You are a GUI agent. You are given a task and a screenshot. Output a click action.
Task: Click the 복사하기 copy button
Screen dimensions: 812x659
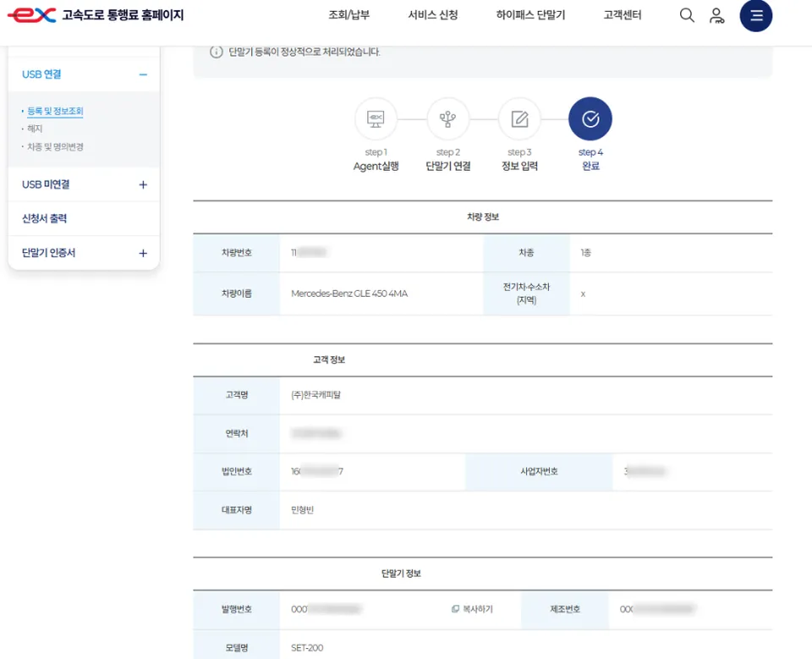tap(472, 609)
